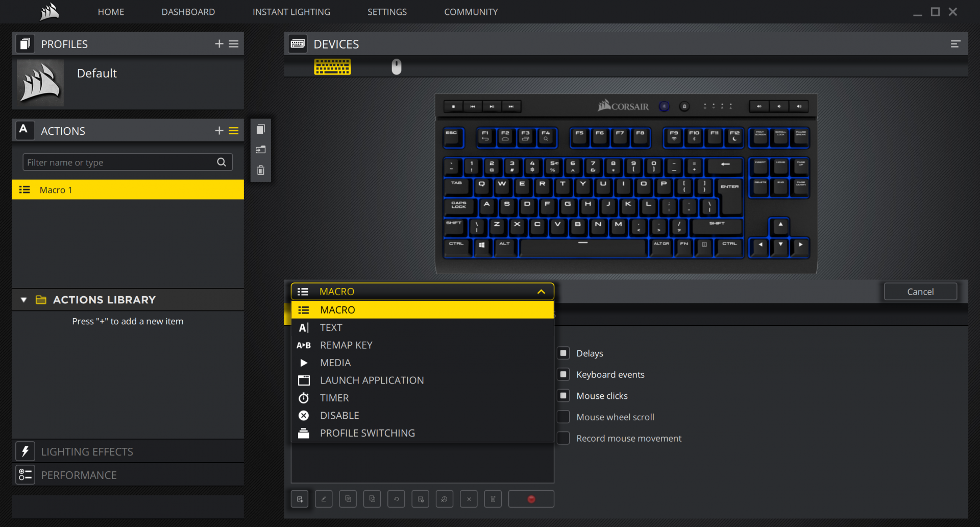Choose TIMER from the action type list
The width and height of the screenshot is (980, 527).
423,398
